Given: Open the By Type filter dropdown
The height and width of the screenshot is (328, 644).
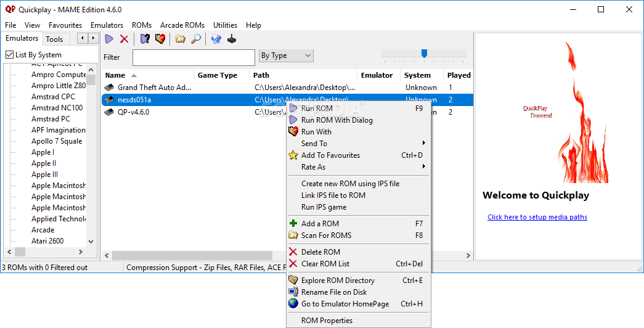Looking at the screenshot, I should (286, 55).
